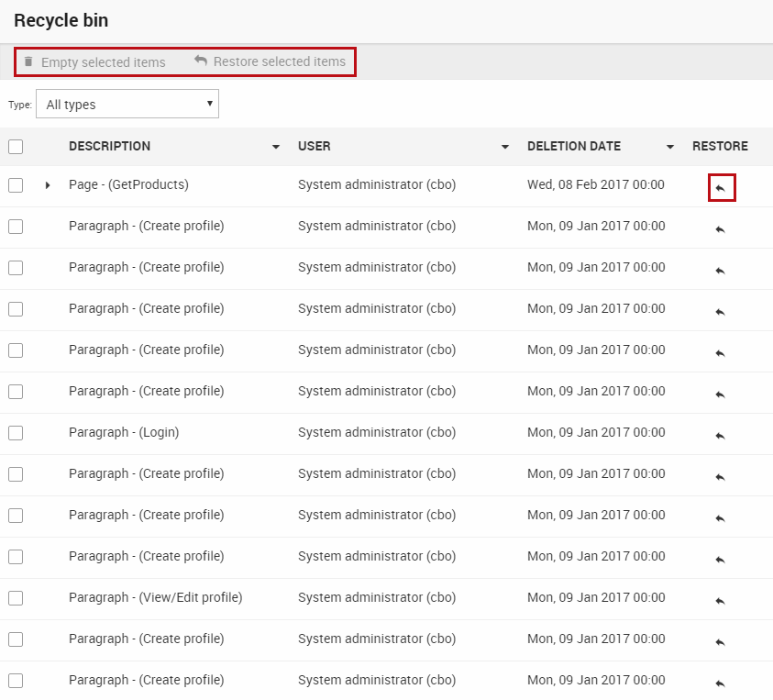
Task: Click the DELETION DATE column header label
Action: (574, 146)
